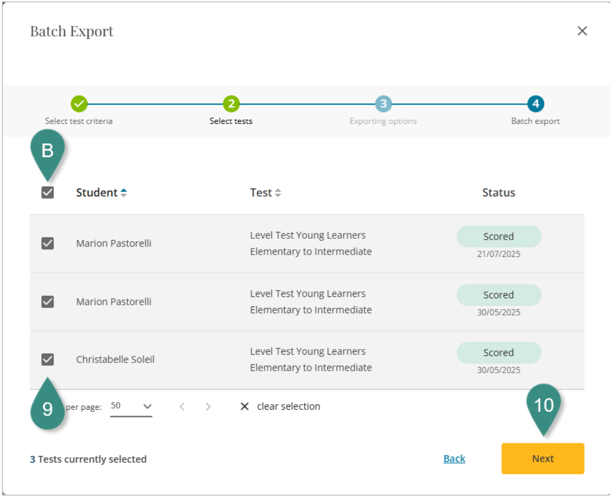Uncheck the second Marion Pastorelli checkbox
This screenshot has width=610, height=496.
coord(47,301)
